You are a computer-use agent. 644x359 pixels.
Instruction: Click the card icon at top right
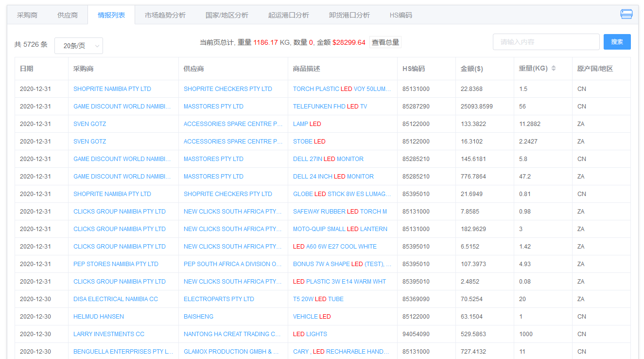pos(626,14)
